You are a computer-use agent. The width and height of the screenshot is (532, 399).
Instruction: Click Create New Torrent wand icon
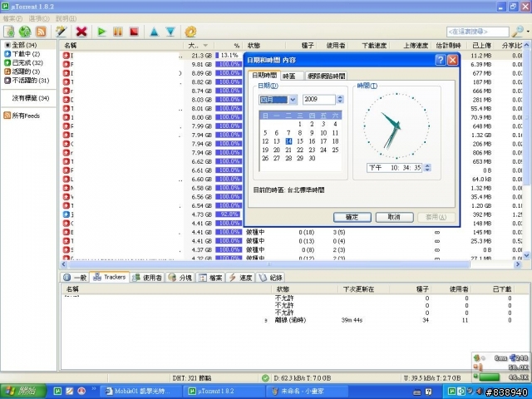point(62,32)
